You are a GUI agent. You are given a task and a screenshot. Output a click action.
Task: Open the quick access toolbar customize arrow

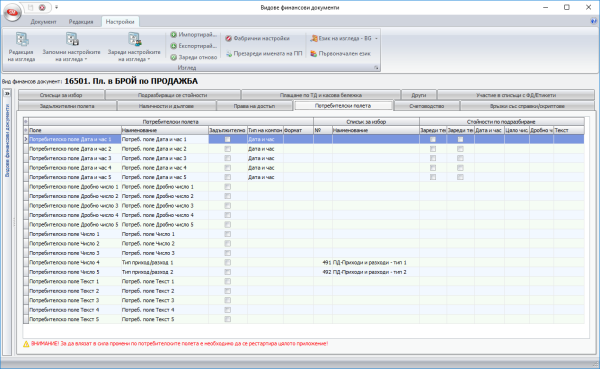pyautogui.click(x=56, y=7)
